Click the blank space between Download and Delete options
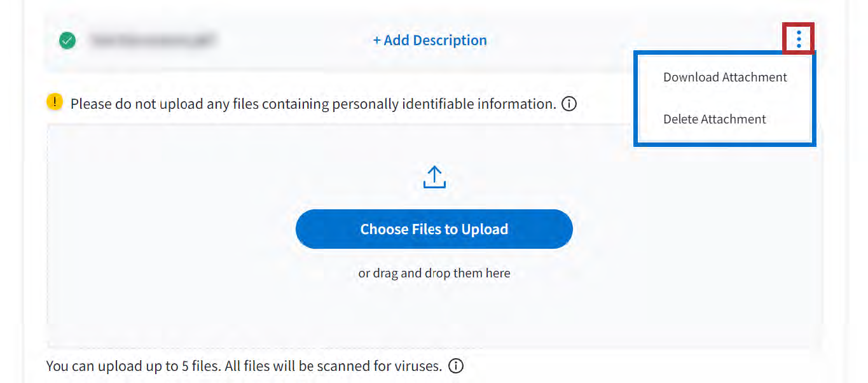Viewport: 868px width, 383px height. click(725, 98)
